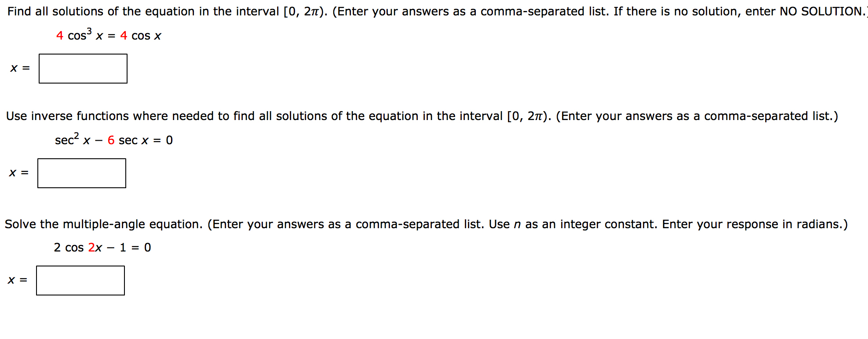Click the 'x =' label beside the last answer box
The image size is (868, 339).
(18, 280)
